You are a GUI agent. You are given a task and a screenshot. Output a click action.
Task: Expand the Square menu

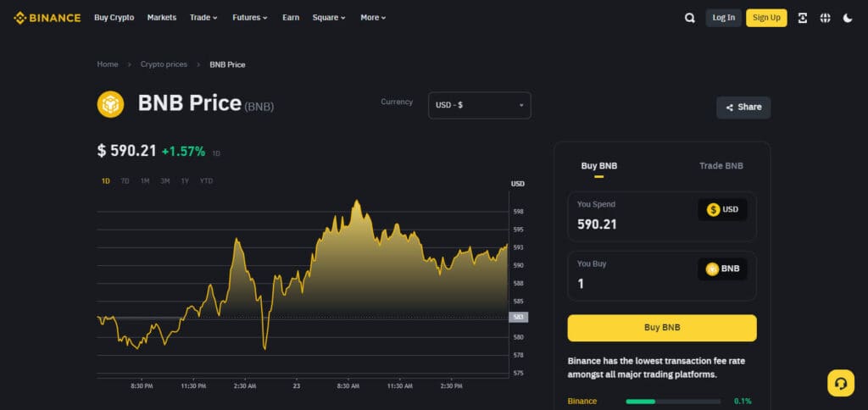tap(329, 18)
